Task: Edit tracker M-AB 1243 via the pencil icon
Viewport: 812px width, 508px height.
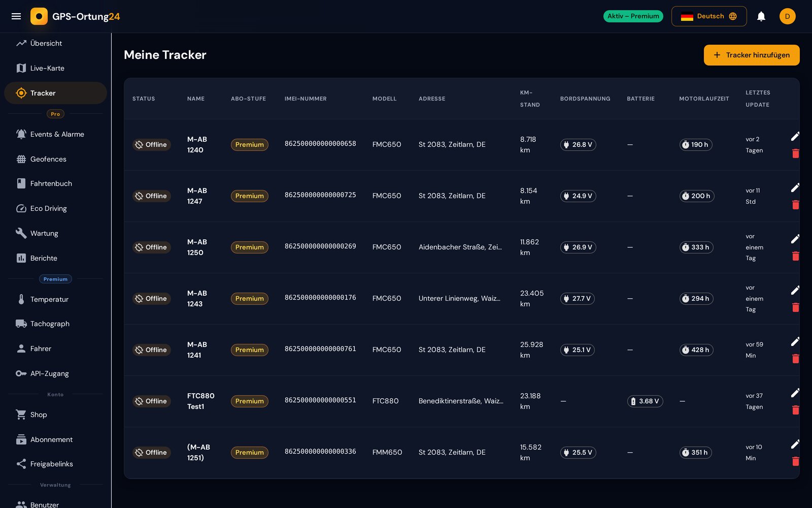Action: tap(795, 290)
